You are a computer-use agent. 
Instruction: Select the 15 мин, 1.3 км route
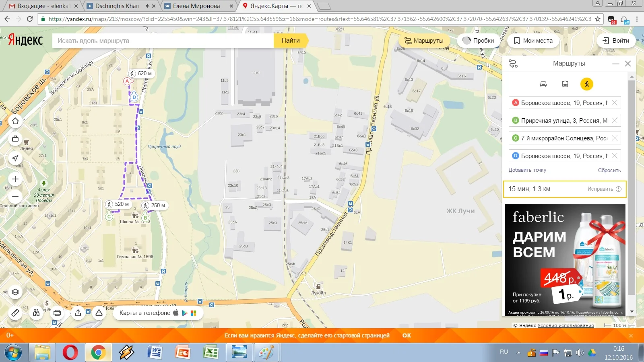click(x=565, y=189)
